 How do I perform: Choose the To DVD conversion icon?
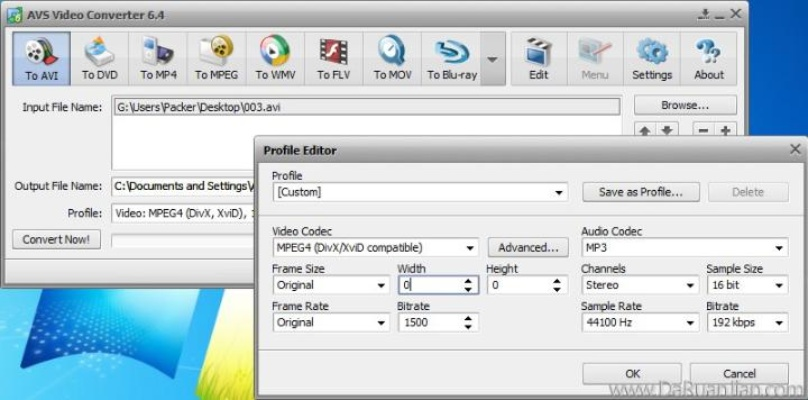pyautogui.click(x=100, y=59)
